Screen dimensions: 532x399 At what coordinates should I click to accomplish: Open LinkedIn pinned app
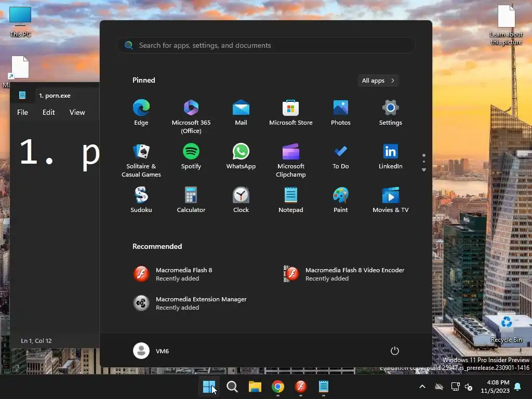[391, 156]
